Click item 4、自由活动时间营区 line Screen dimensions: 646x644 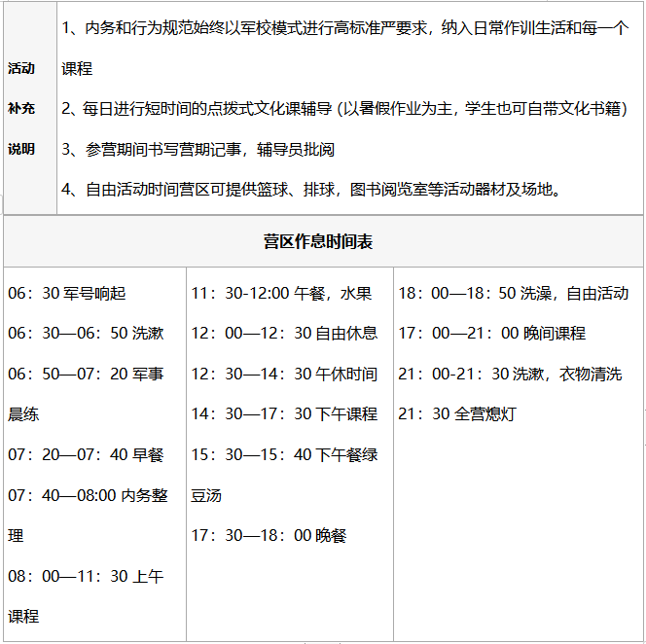tap(311, 190)
